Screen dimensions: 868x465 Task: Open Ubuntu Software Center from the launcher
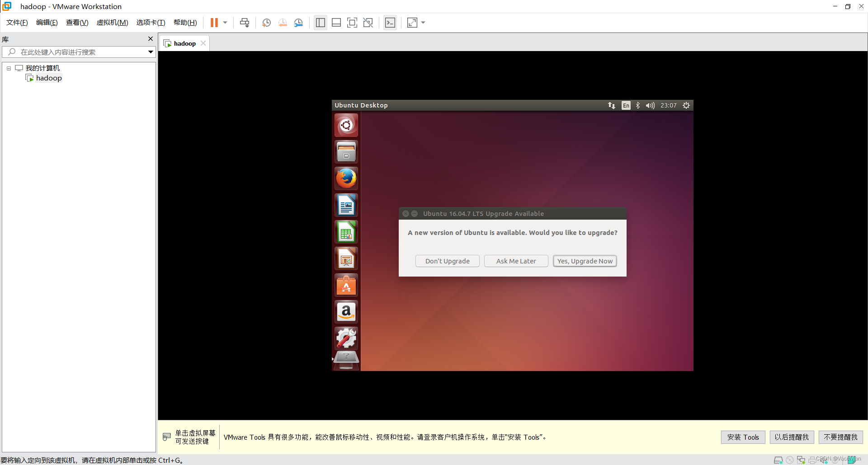click(x=346, y=285)
